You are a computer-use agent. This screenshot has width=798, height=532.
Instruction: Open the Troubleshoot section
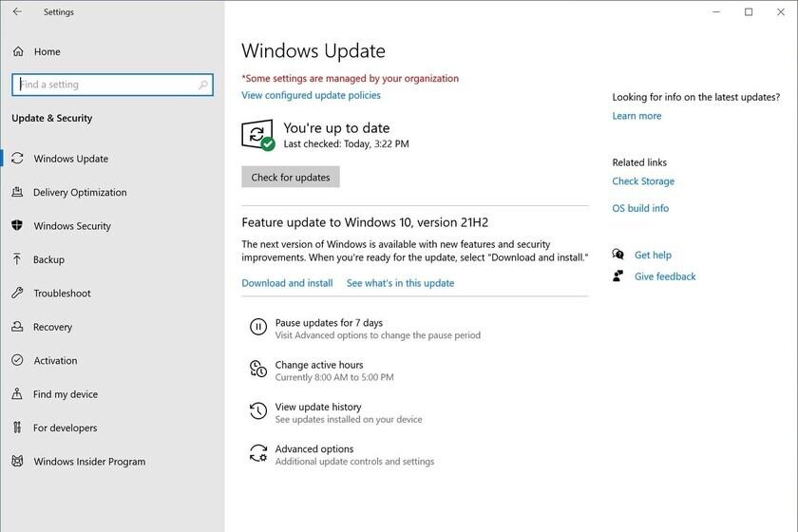62,293
